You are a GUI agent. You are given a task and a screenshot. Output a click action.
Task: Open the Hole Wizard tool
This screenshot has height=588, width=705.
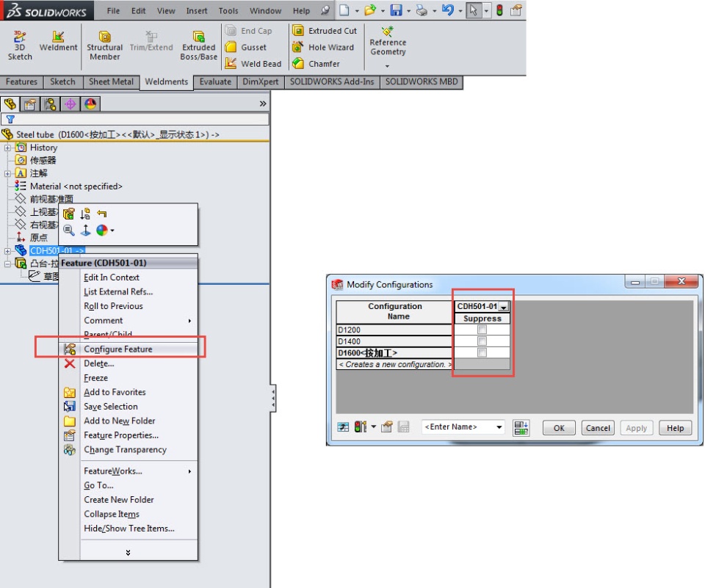323,47
